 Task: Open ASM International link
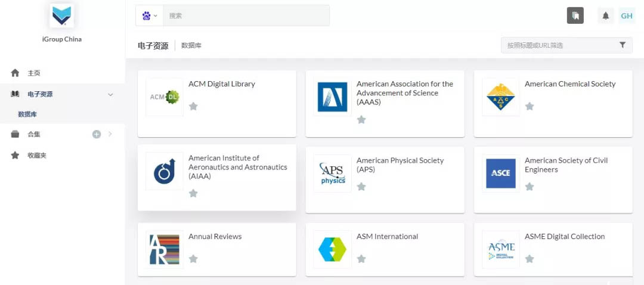[388, 237]
